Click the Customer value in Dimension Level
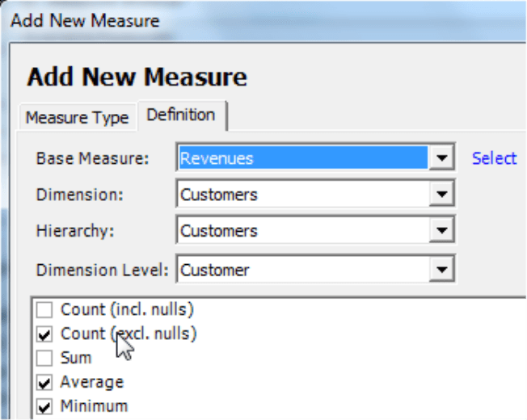Image resolution: width=527 pixels, height=420 pixels. point(215,270)
